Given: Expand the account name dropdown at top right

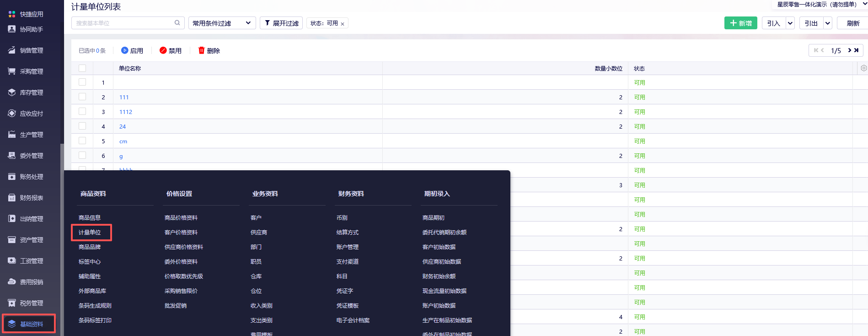Looking at the screenshot, I should [x=865, y=4].
